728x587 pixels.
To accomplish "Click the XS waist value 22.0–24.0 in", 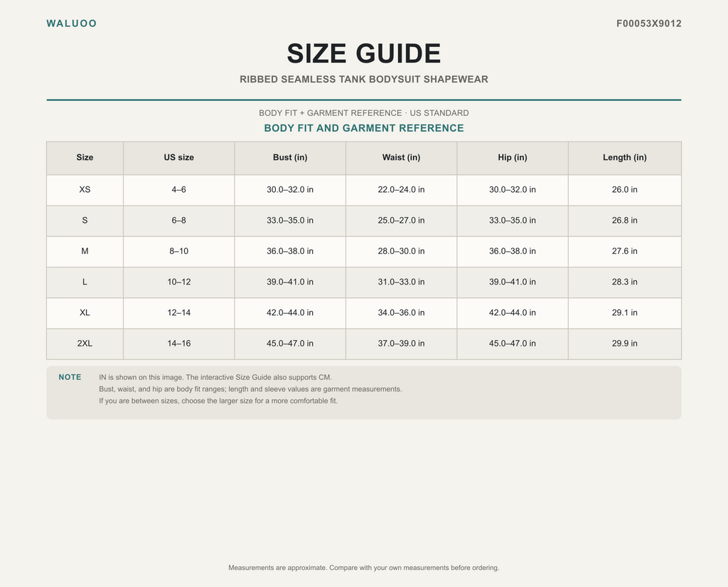I will pos(401,190).
